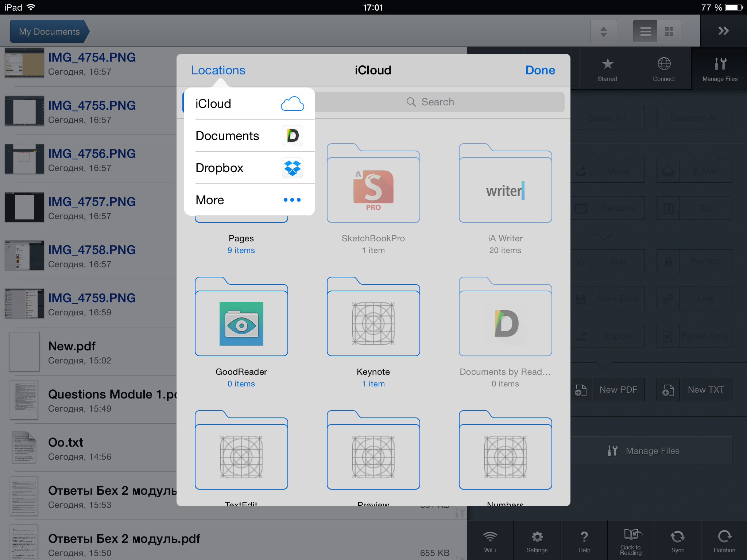The image size is (747, 560).
Task: Open the Starred tab
Action: pyautogui.click(x=607, y=69)
